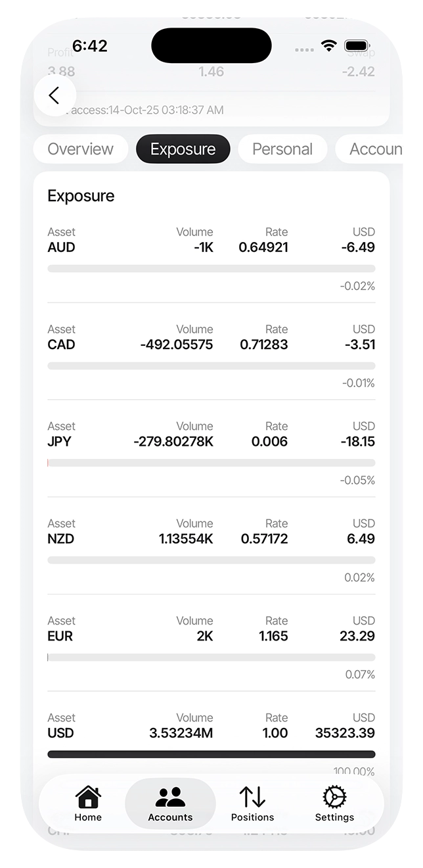Screen dimensions: 423x868
Task: Tap the Wi-Fi status icon
Action: pos(328,46)
